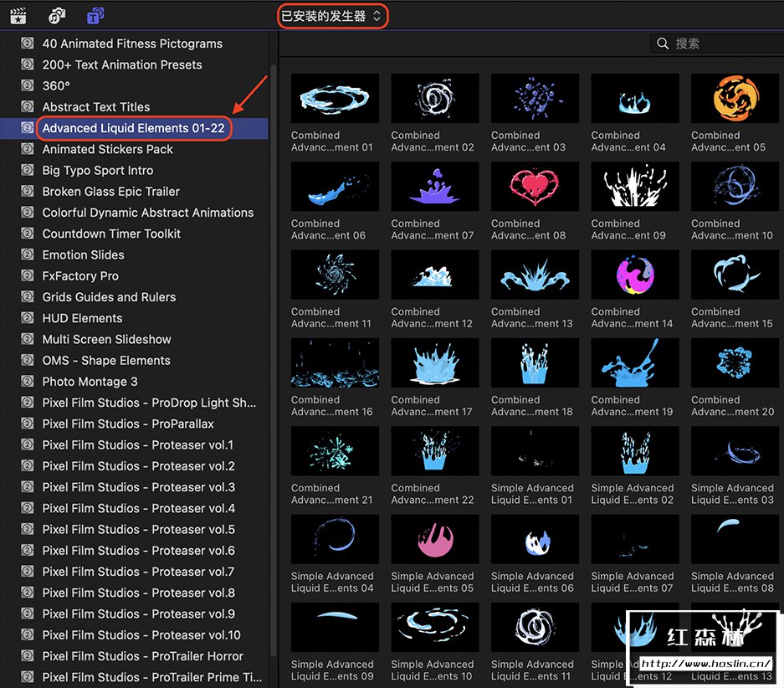Screen dimensions: 784x688
Task: Select Simple Advanced Liquid Elements 10 thumbnail
Action: (x=435, y=627)
